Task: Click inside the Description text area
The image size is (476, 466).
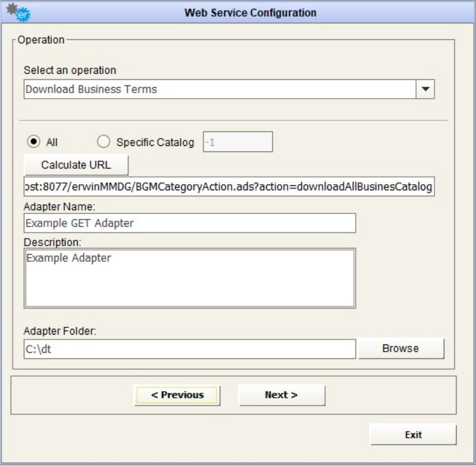Action: [x=189, y=278]
